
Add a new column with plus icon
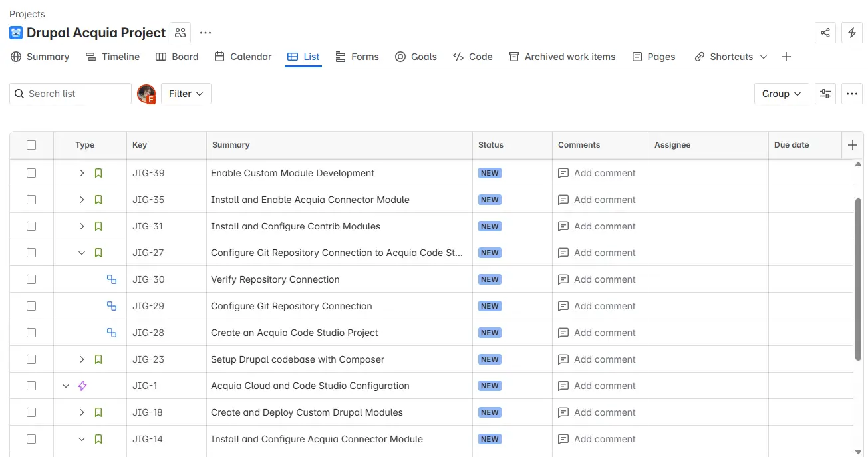point(853,145)
